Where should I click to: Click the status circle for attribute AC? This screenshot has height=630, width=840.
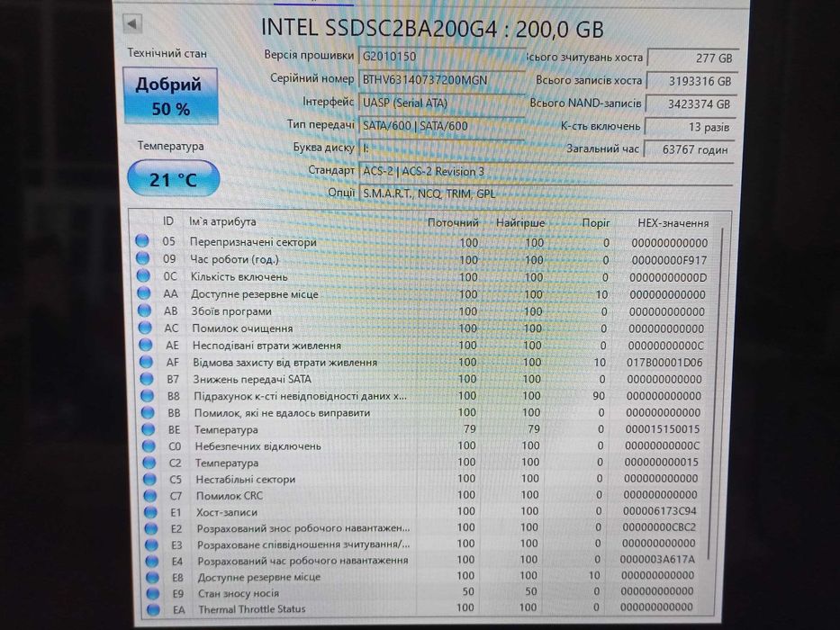[x=145, y=328]
